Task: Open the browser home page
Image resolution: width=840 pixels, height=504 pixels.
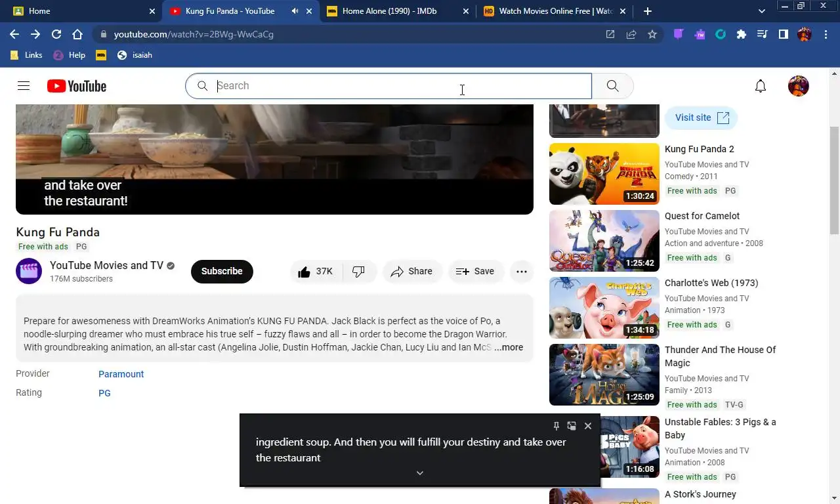Action: pyautogui.click(x=77, y=34)
